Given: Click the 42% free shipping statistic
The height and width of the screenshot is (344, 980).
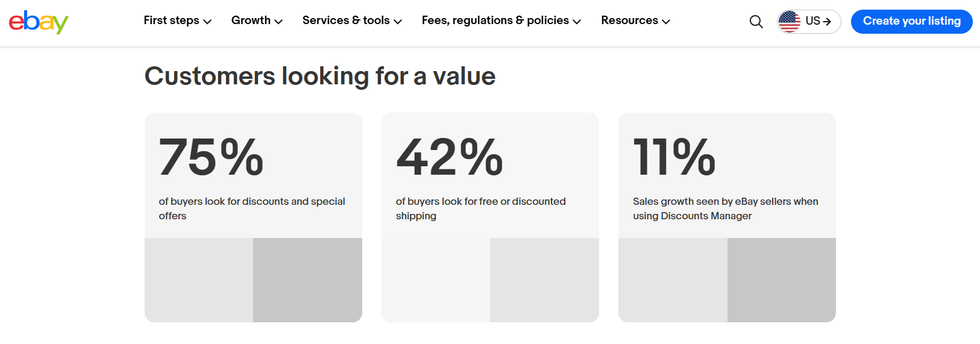Looking at the screenshot, I should [x=449, y=157].
